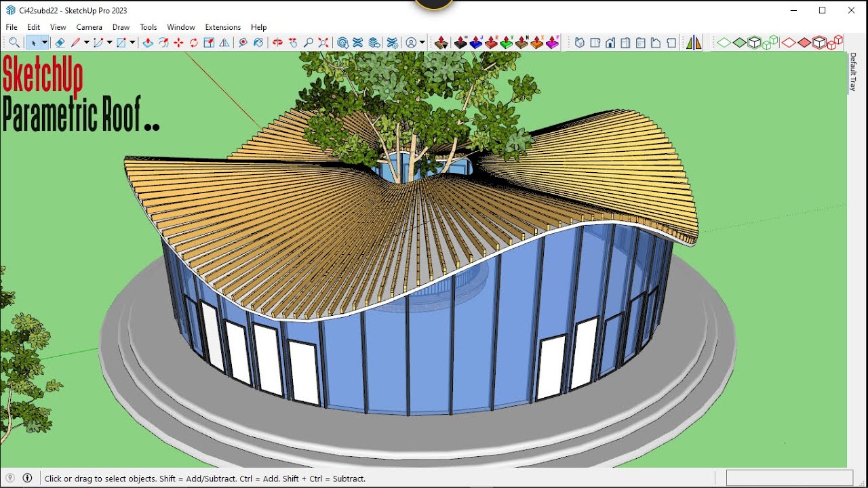Activate the Mirror triangles tool
868x488 pixels.
[694, 43]
